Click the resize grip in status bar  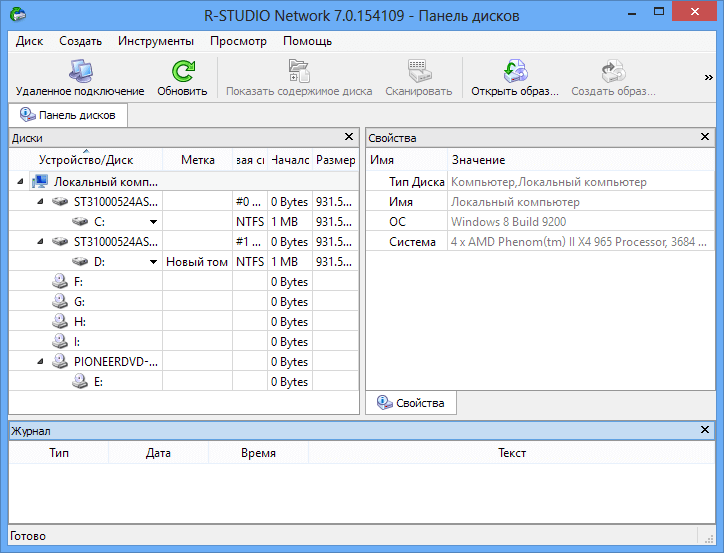(709, 537)
